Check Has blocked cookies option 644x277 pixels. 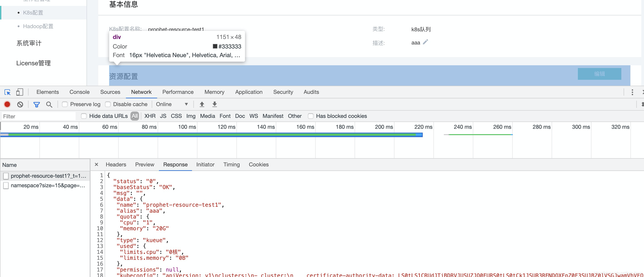pyautogui.click(x=310, y=116)
